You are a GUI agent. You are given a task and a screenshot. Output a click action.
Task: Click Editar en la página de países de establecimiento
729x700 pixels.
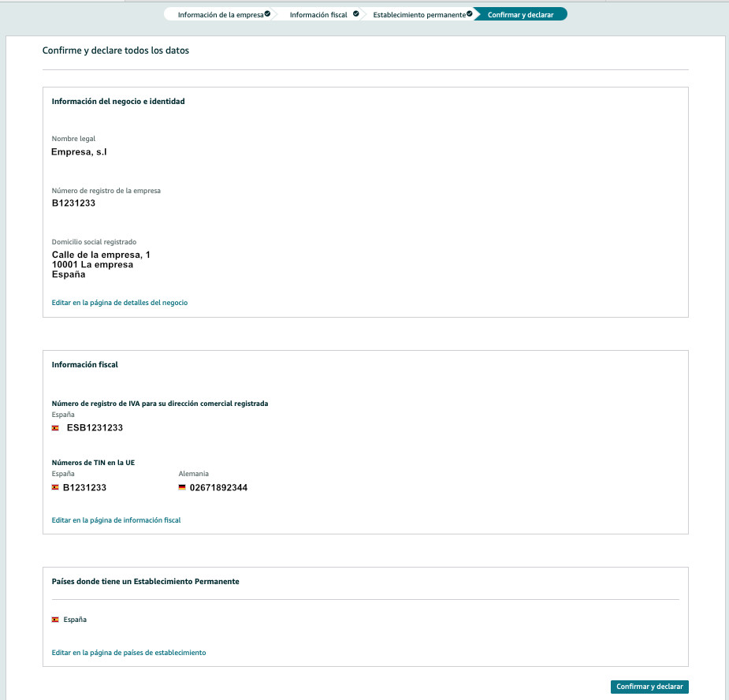tap(128, 653)
